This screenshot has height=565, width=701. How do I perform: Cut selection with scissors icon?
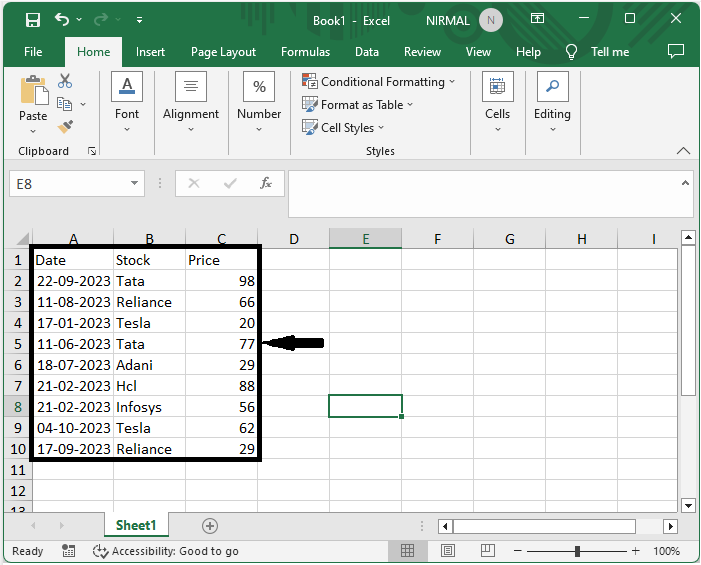[x=65, y=81]
